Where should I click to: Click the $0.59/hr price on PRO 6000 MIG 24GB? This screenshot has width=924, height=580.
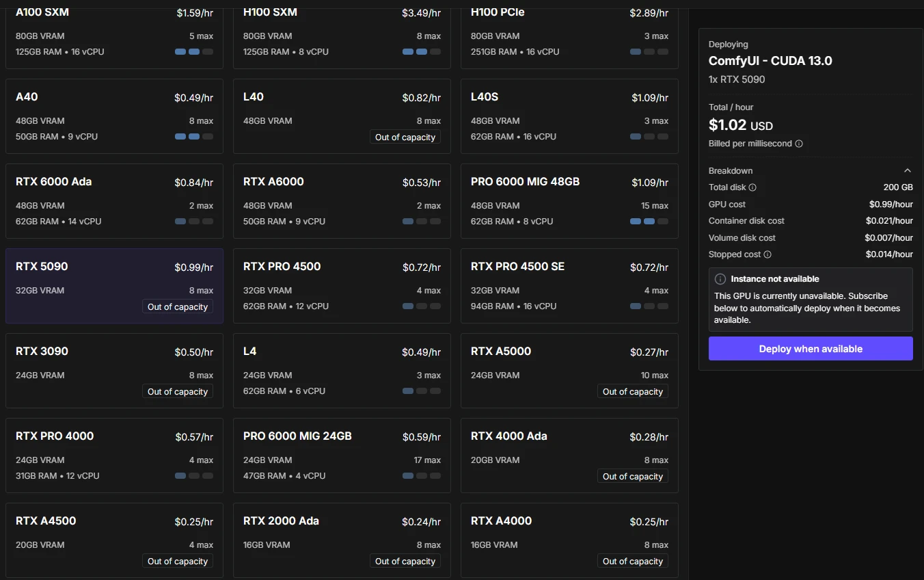pyautogui.click(x=422, y=437)
